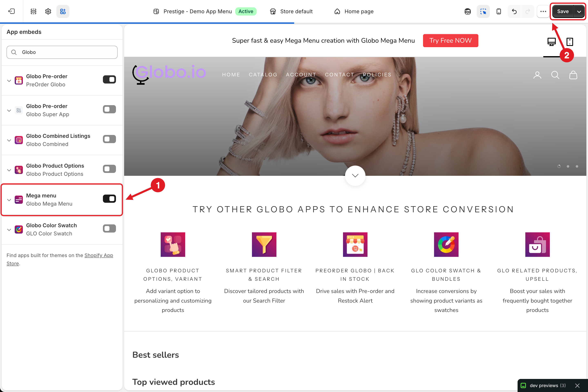The height and width of the screenshot is (392, 588).
Task: Click the GLO Related Products bag tile
Action: [538, 245]
